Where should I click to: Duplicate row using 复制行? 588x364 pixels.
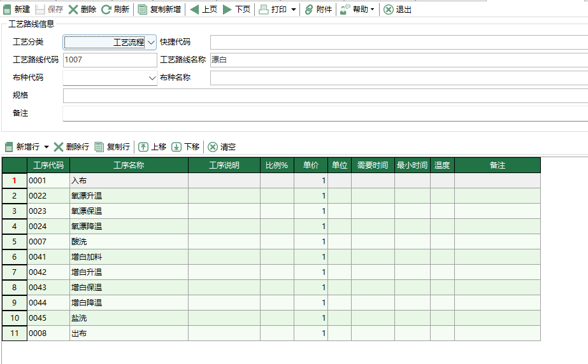[x=112, y=147]
